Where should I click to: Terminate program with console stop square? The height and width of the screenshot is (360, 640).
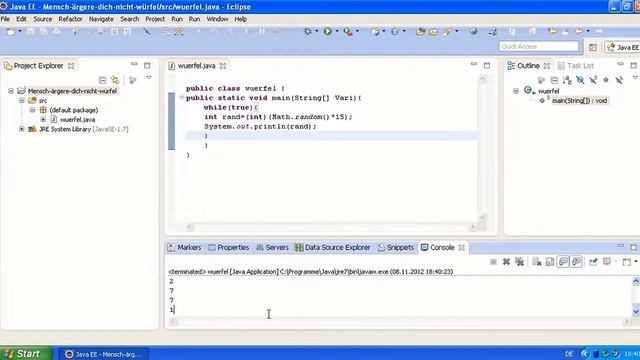[x=493, y=262]
